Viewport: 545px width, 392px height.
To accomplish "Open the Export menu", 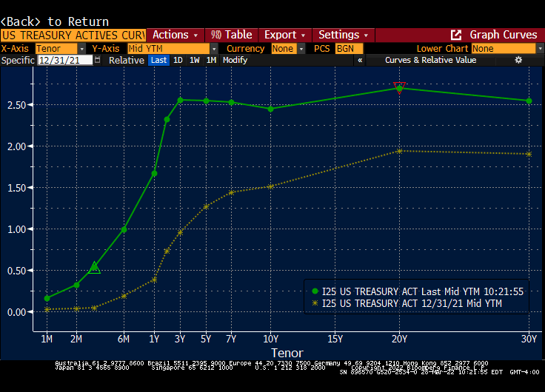I will pyautogui.click(x=284, y=35).
